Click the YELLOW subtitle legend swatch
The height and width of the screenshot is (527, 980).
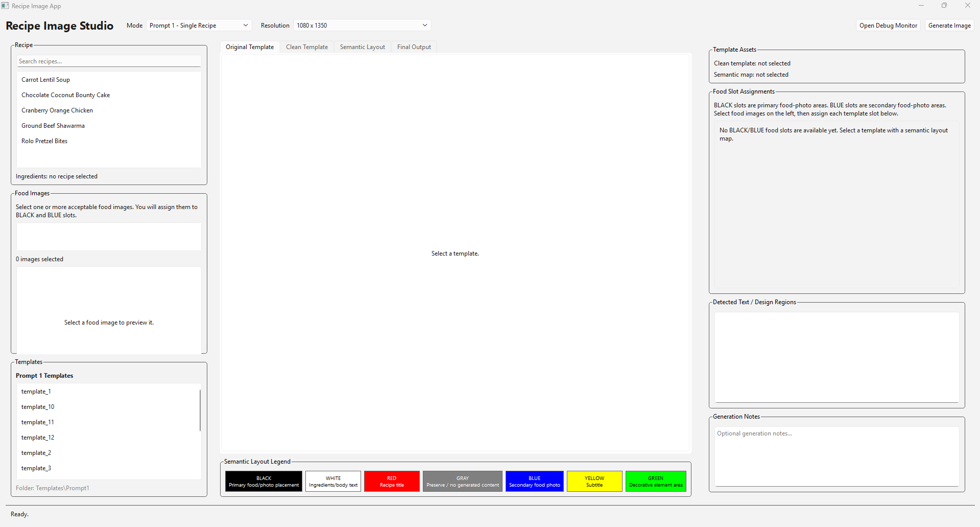pos(594,482)
